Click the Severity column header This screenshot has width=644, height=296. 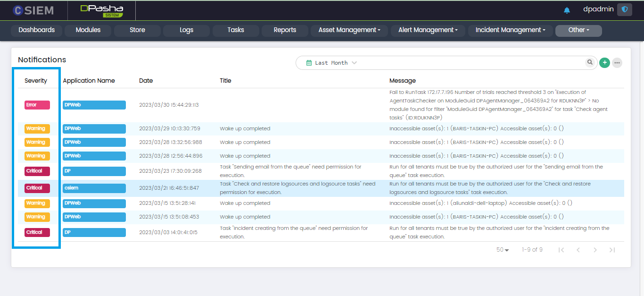pos(36,81)
